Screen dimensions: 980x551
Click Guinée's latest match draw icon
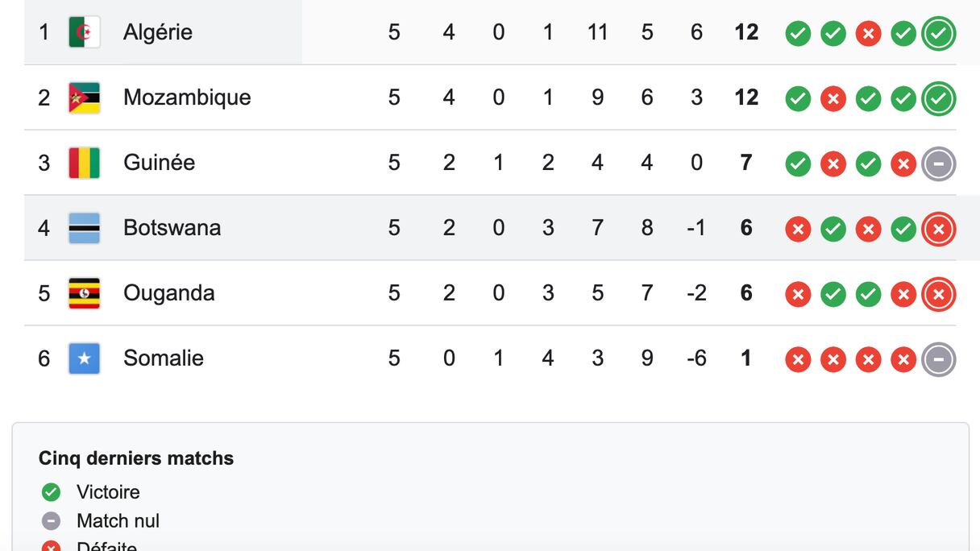(x=938, y=164)
